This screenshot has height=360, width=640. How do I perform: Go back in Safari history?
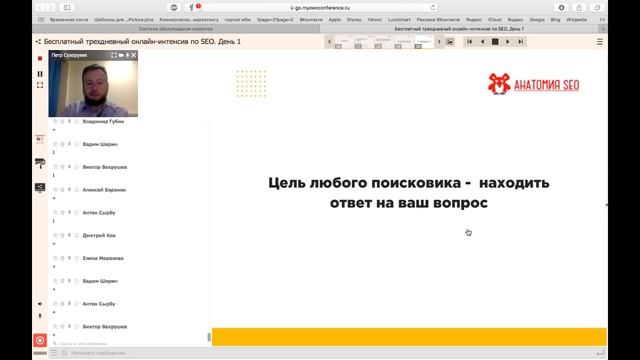click(x=40, y=7)
